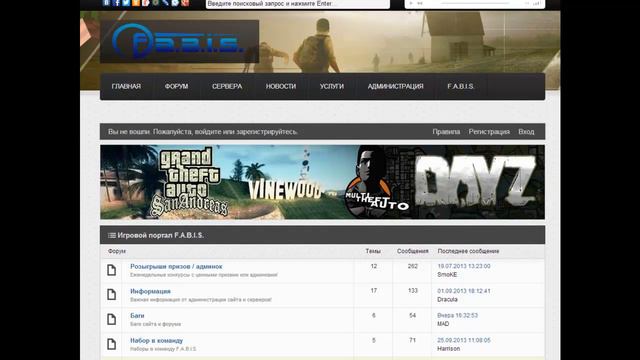
Task: Click the audio player progress bar
Action: point(475,3)
